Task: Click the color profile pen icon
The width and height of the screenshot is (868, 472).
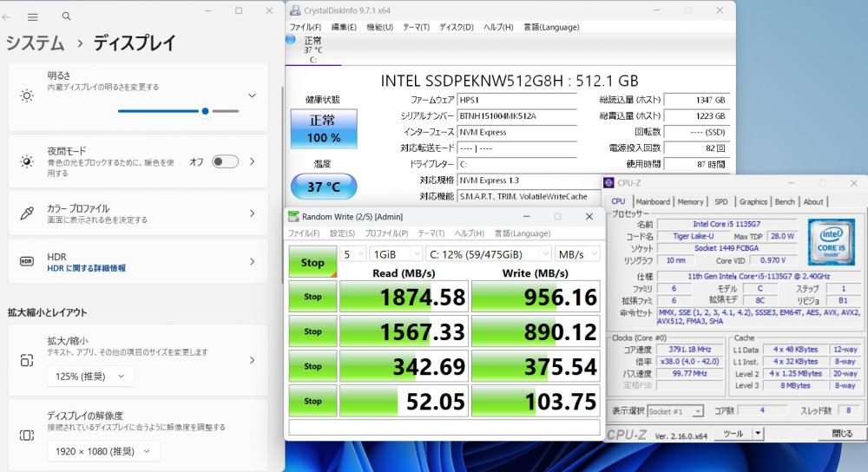Action: click(x=27, y=213)
